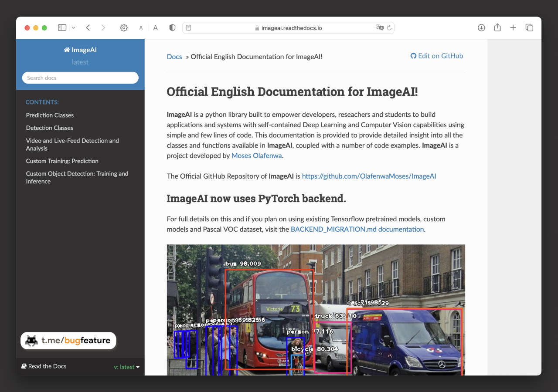Open Prediction Classes in contents
Viewport: 558px width, 392px height.
[x=50, y=115]
